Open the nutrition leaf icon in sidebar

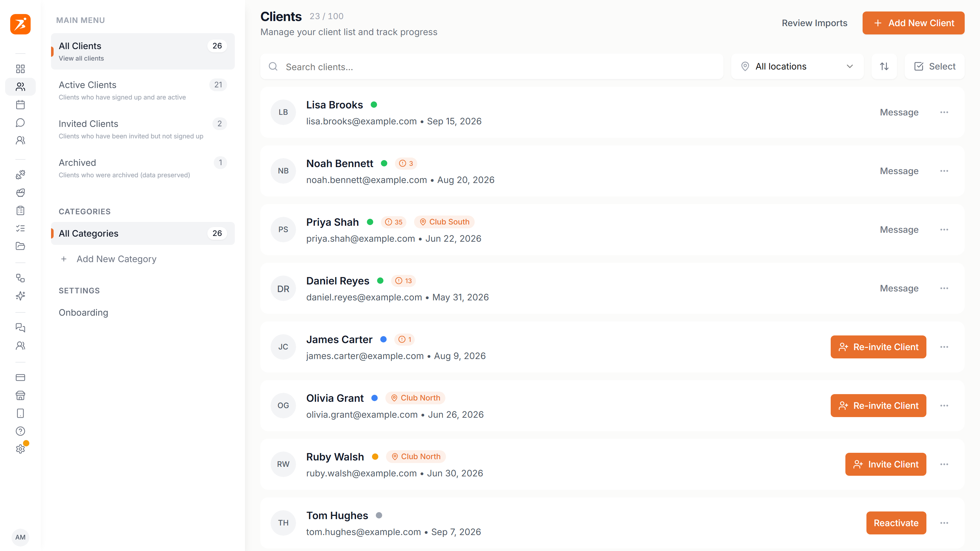click(20, 192)
